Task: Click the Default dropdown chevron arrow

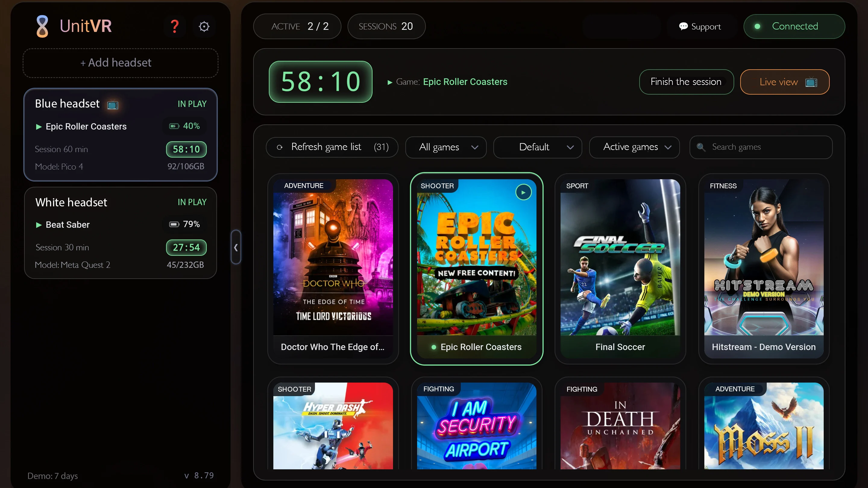Action: tap(570, 148)
